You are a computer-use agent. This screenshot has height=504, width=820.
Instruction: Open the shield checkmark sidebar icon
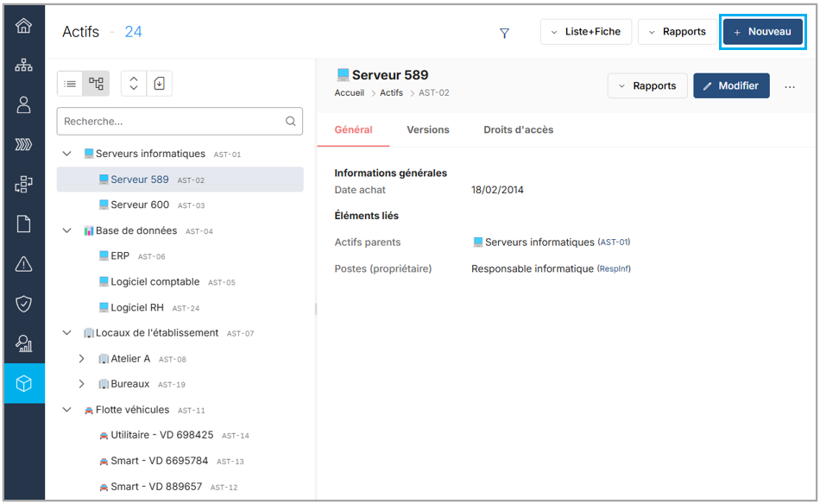pos(24,304)
